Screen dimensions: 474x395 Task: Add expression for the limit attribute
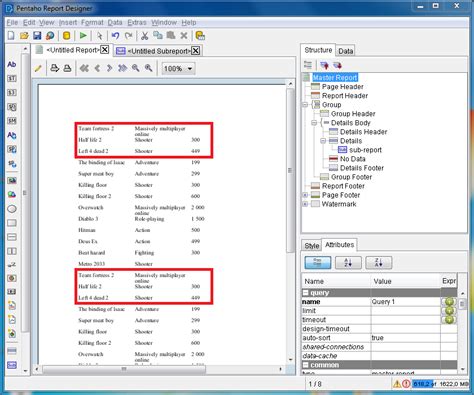449,311
